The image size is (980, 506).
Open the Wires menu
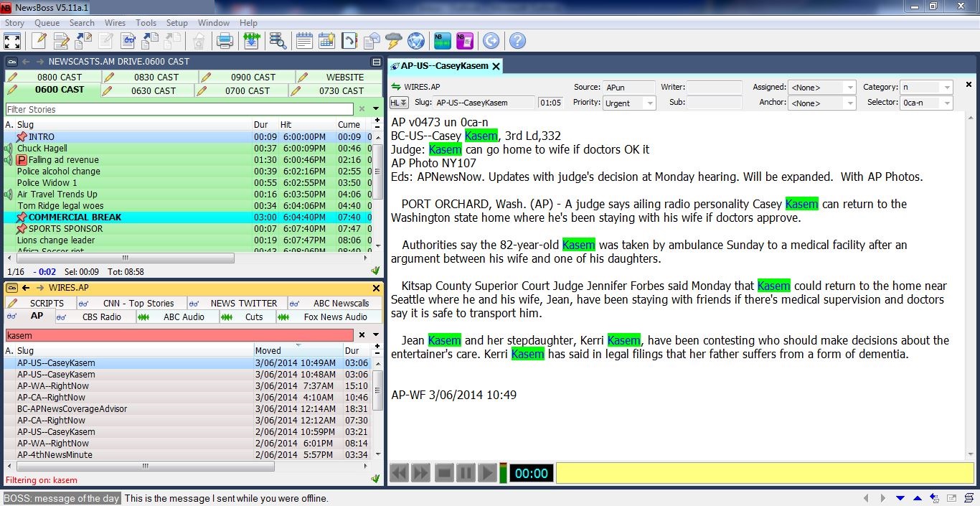115,23
